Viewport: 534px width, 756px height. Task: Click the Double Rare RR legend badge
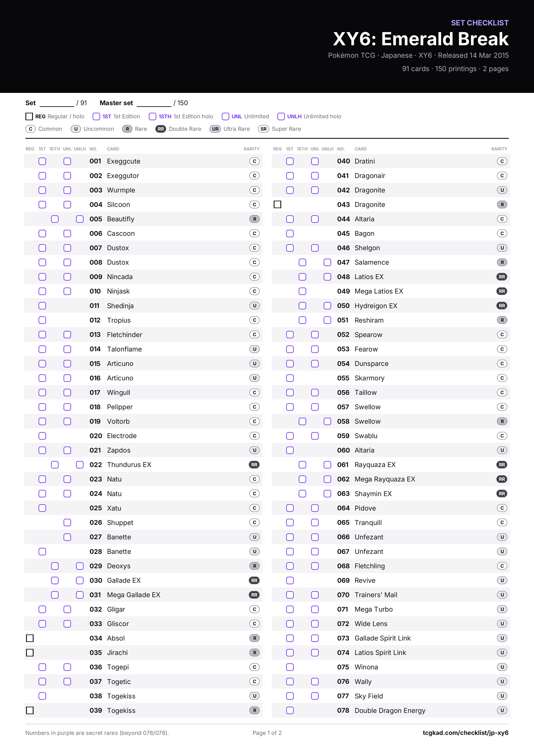161,129
